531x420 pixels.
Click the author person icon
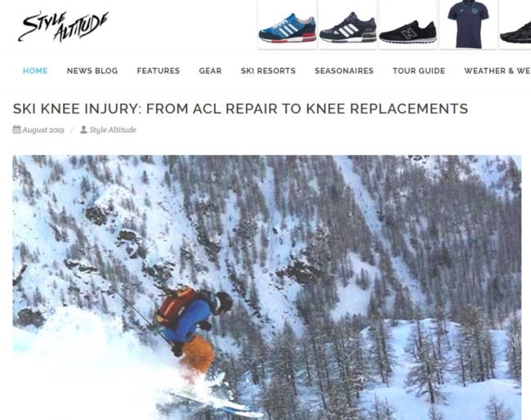83,130
